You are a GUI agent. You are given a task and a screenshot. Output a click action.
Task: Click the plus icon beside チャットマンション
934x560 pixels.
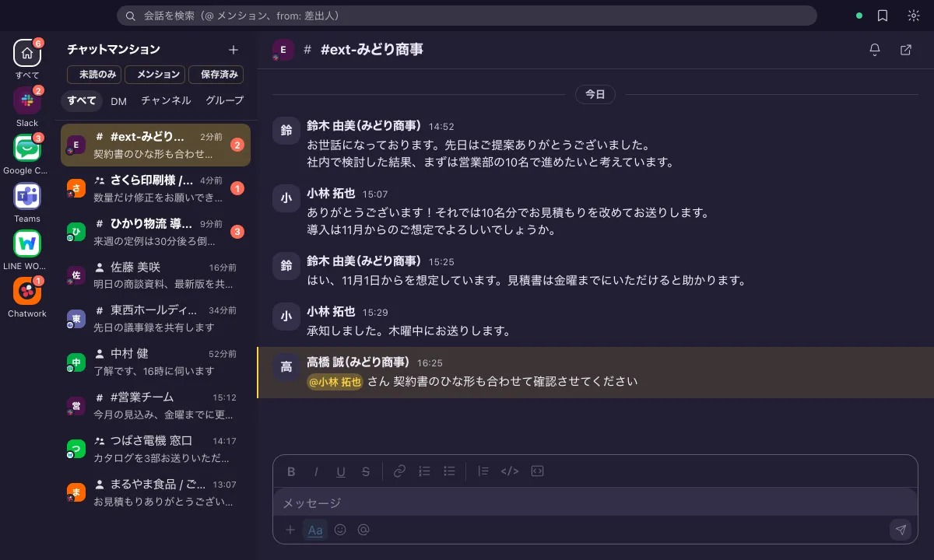pyautogui.click(x=233, y=50)
